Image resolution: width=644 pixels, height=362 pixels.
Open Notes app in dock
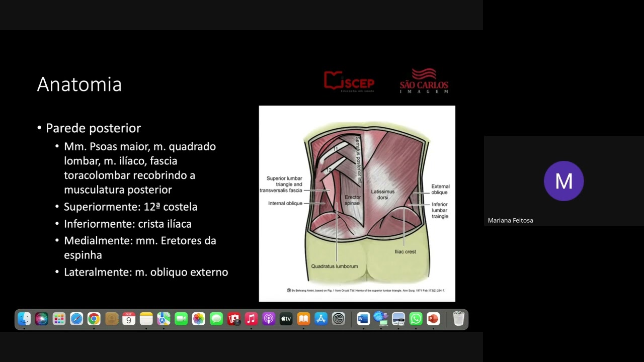[146, 319]
